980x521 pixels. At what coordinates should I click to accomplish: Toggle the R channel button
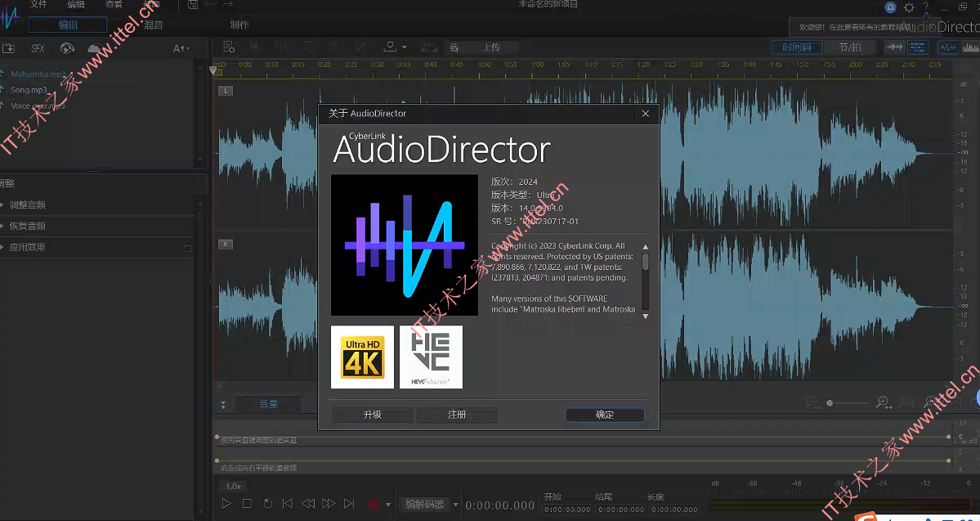point(225,244)
